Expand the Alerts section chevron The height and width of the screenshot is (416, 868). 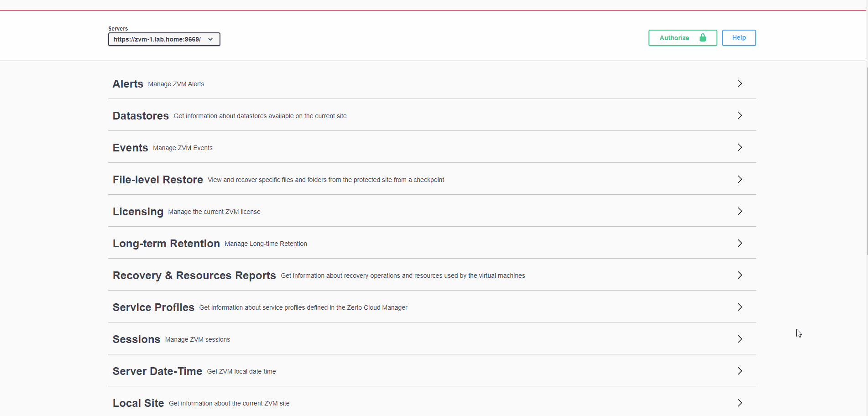click(x=739, y=84)
